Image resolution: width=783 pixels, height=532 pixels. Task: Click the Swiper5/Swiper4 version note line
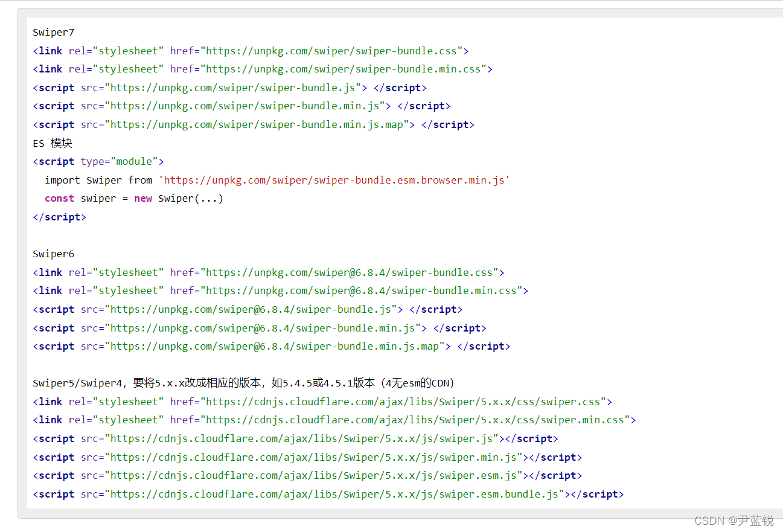click(244, 383)
